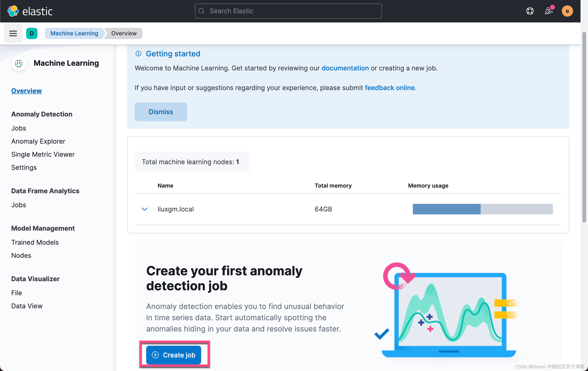
Task: Follow the feedback online link
Action: tap(390, 88)
